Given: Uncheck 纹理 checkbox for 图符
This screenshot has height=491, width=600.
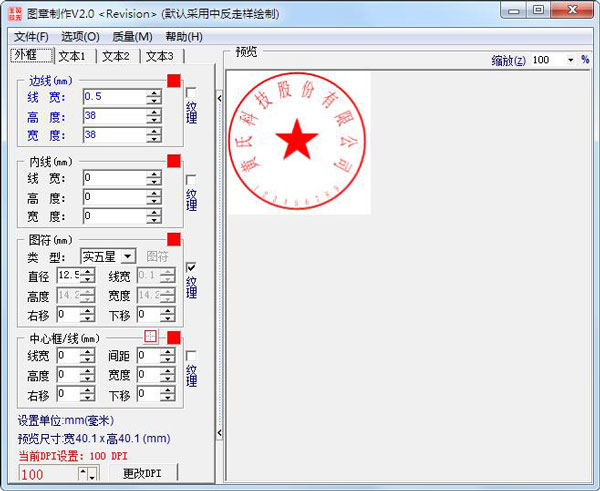Looking at the screenshot, I should point(191,268).
